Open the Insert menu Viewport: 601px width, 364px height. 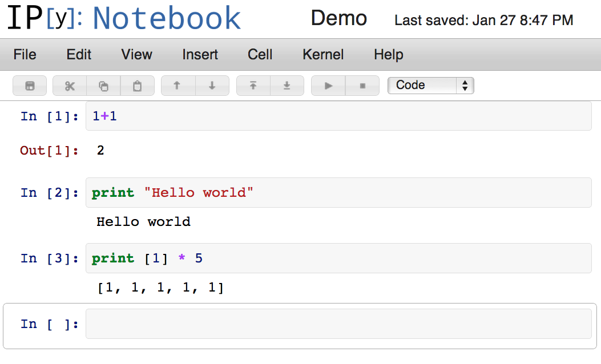click(200, 55)
